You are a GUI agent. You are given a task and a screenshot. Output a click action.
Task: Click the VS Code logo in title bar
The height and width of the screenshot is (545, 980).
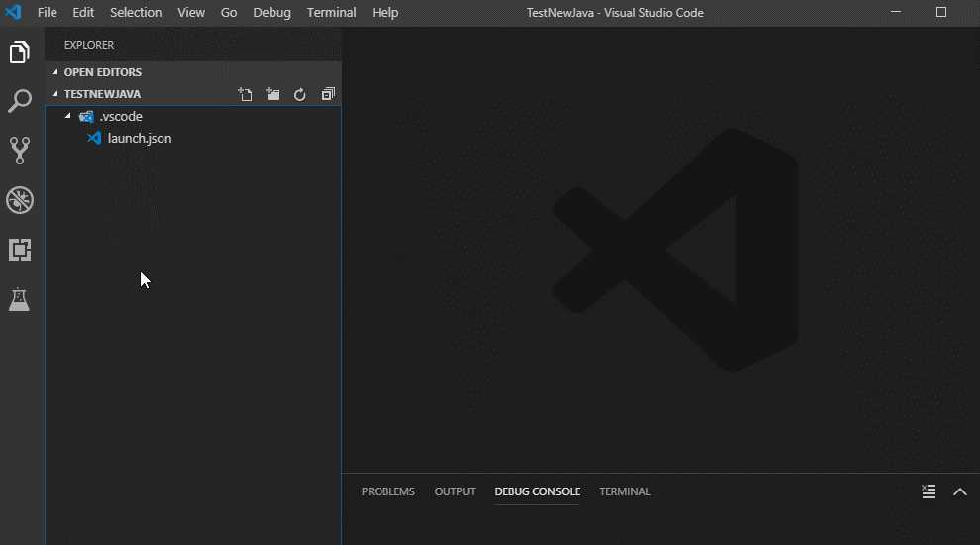tap(13, 13)
